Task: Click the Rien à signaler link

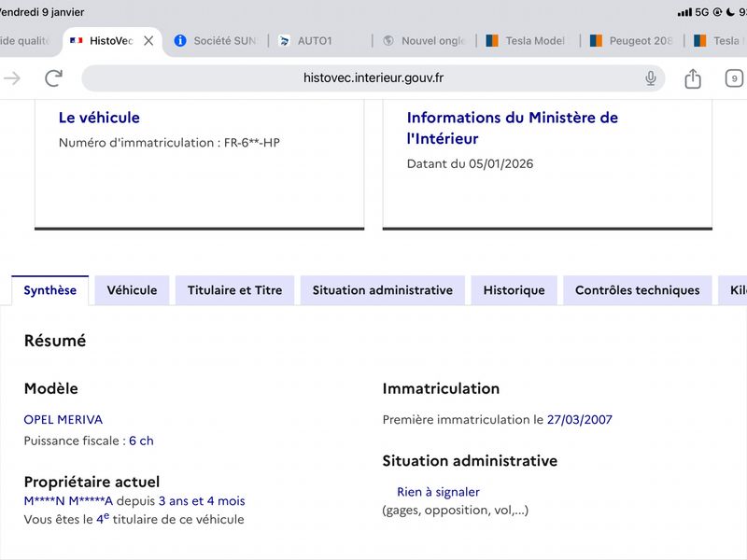Action: 438,492
